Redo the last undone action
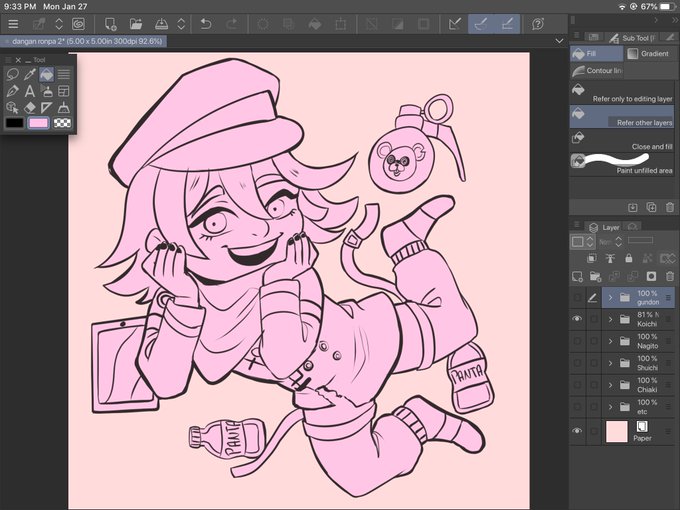Screen dimensions: 680x510 tap(232, 24)
